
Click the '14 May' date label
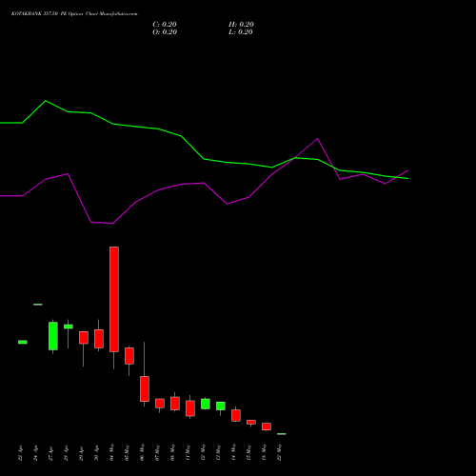pyautogui.click(x=234, y=452)
